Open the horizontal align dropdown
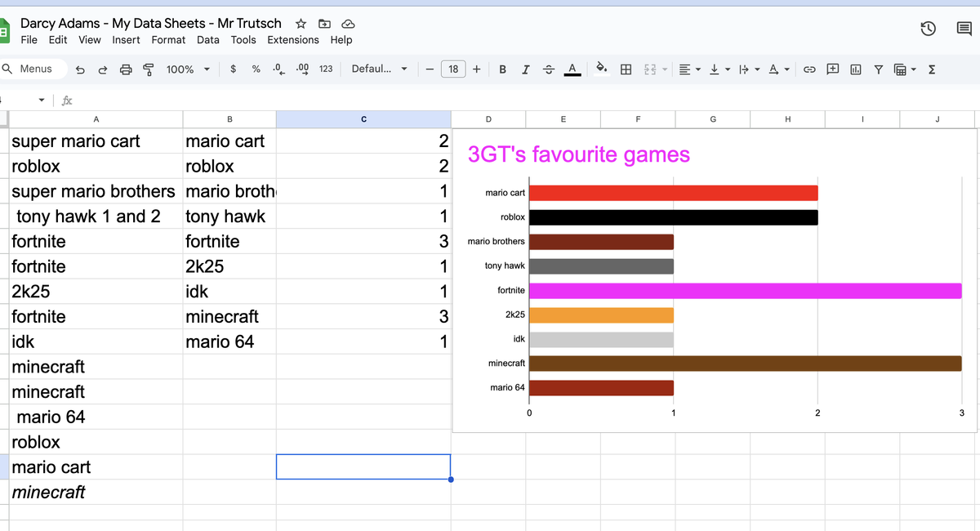This screenshot has height=531, width=980. coord(690,69)
